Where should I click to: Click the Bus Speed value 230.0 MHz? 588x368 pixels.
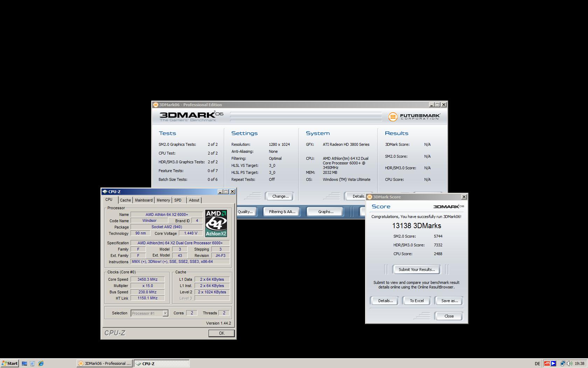point(147,292)
